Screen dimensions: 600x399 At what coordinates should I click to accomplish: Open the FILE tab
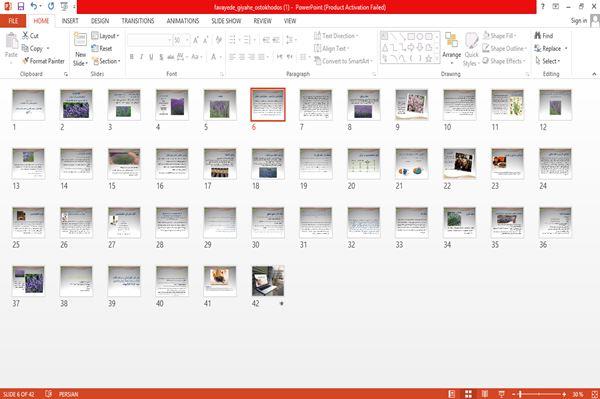pos(13,21)
